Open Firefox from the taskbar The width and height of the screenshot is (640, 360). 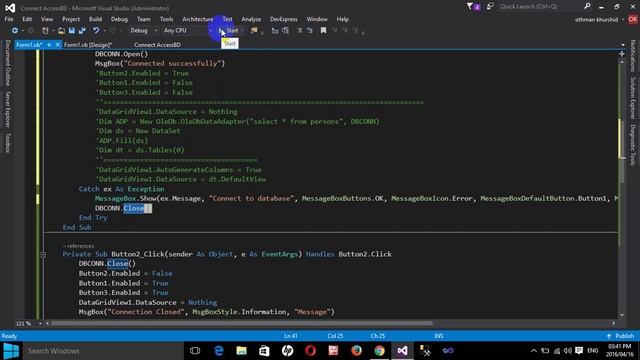tap(356, 351)
